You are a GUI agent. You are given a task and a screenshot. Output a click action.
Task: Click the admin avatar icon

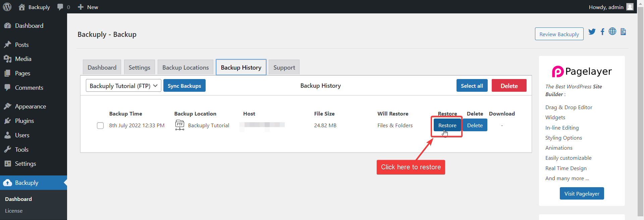click(x=630, y=7)
